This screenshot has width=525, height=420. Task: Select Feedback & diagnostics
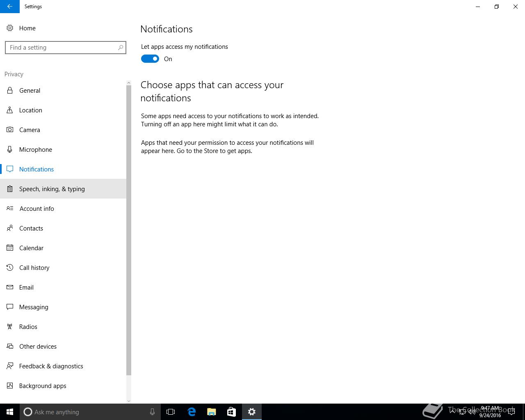coord(63,366)
